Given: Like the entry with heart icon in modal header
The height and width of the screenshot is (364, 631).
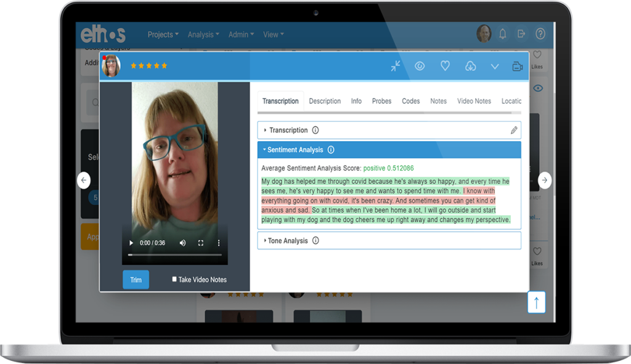Looking at the screenshot, I should pos(445,66).
